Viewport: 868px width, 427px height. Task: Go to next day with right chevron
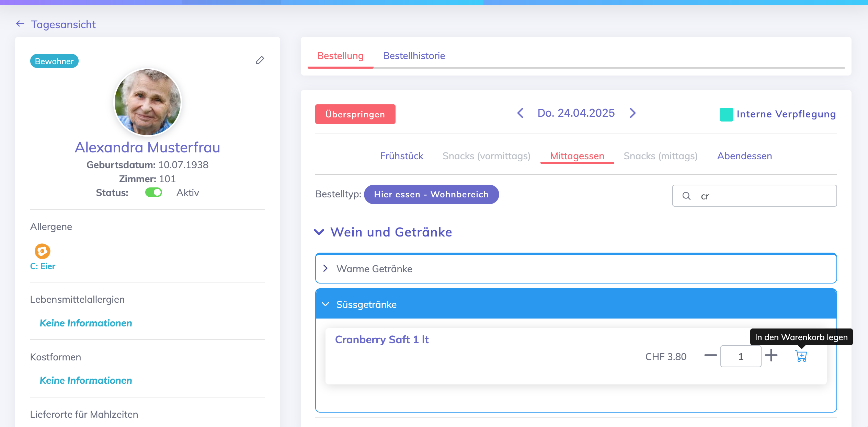point(632,113)
